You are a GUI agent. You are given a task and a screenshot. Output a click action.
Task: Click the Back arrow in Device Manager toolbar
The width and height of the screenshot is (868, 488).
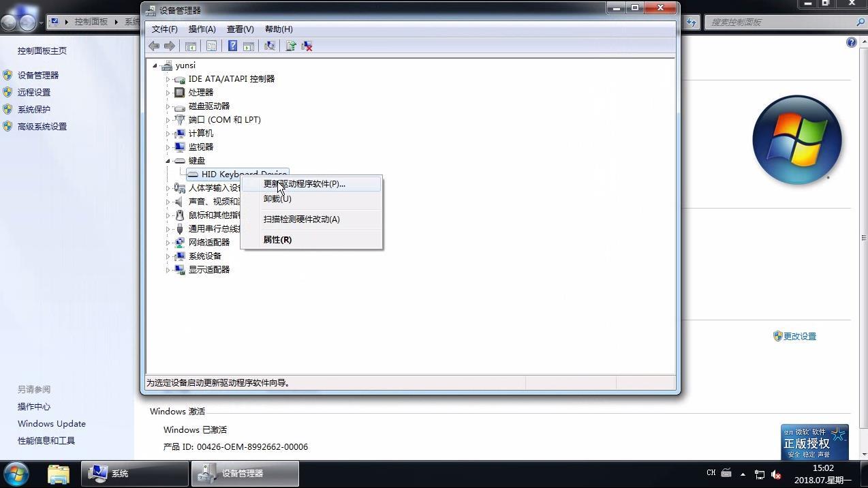[x=154, y=46]
